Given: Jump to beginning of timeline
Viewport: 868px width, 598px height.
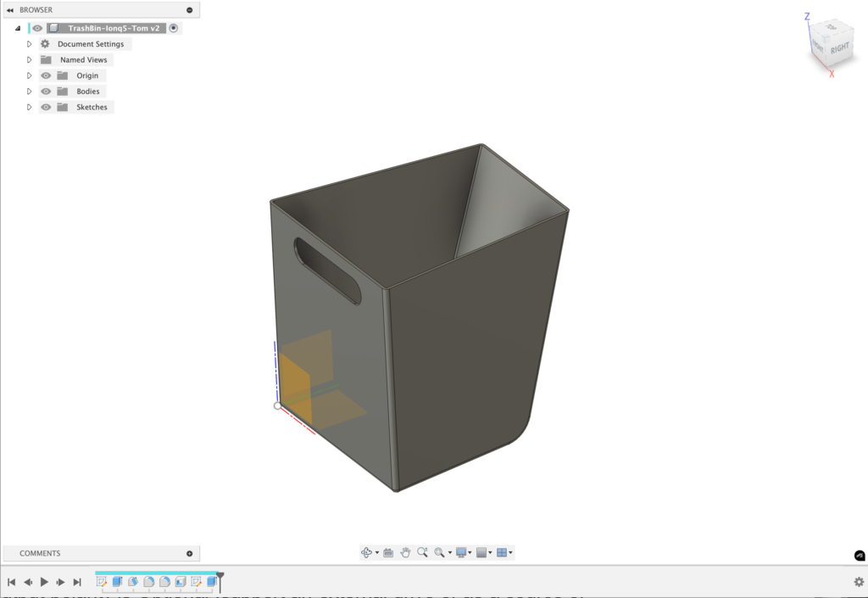Looking at the screenshot, I should [x=12, y=582].
